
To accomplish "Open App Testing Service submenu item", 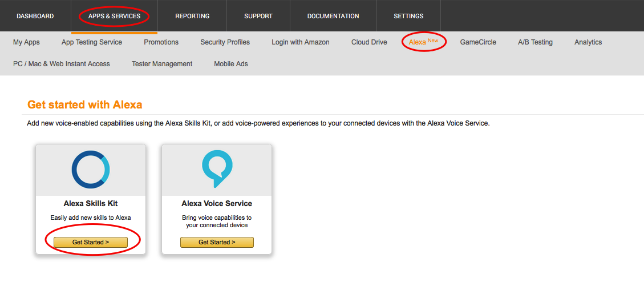I will (x=92, y=42).
